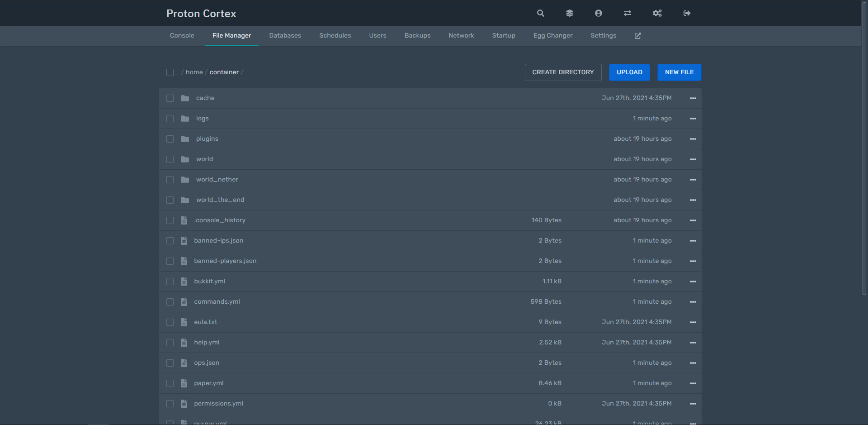Open the ellipsis menu for paper.yml

point(693,383)
